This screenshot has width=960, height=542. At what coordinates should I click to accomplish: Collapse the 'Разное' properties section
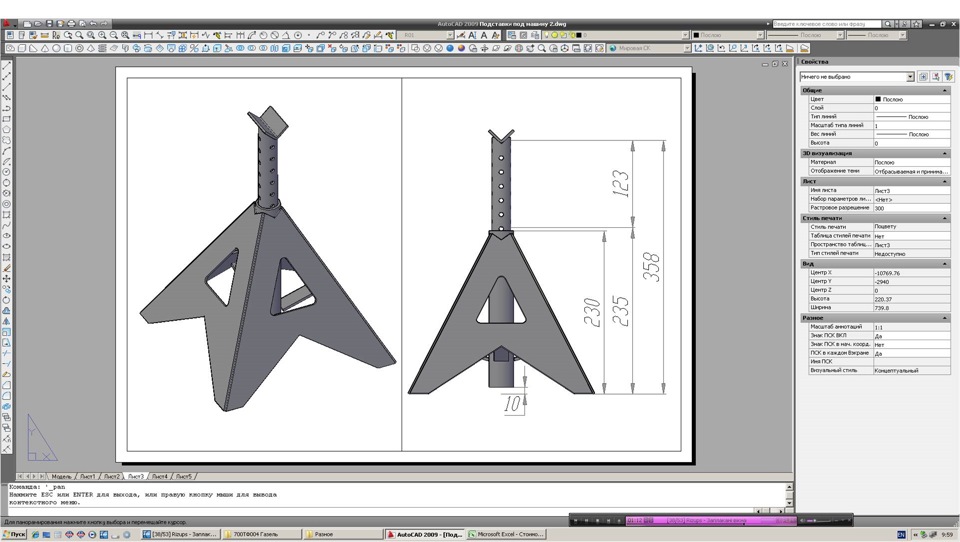[x=945, y=318]
